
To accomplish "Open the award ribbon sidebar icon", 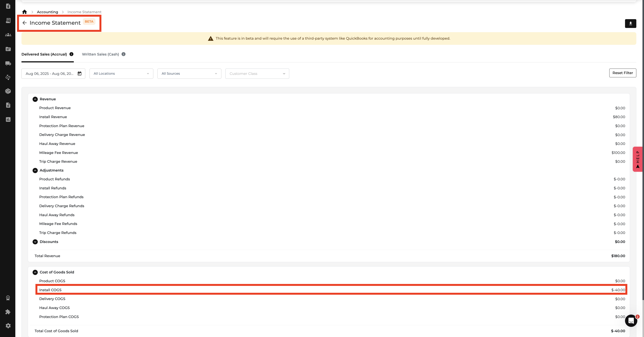I will 8,298.
